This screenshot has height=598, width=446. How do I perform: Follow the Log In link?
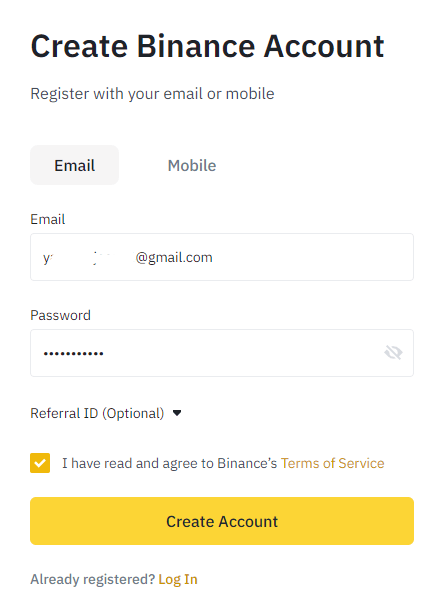178,579
